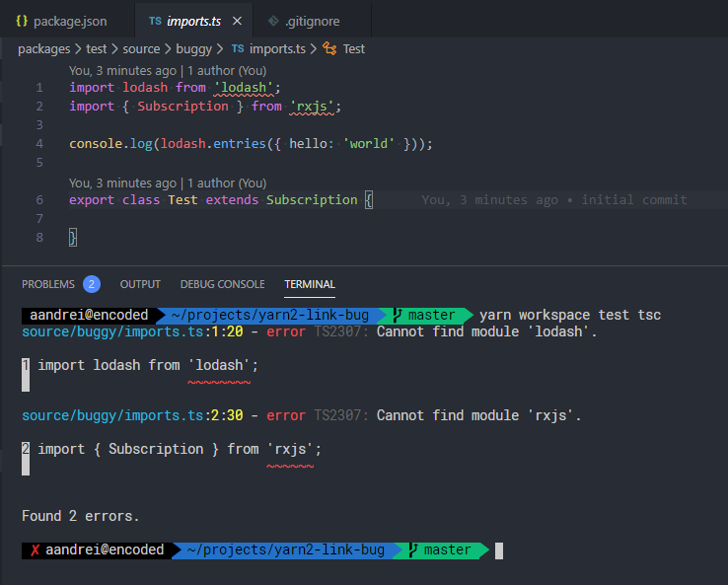Open the packages breadcrumb
Viewport: 728px width, 585px height.
[44, 48]
